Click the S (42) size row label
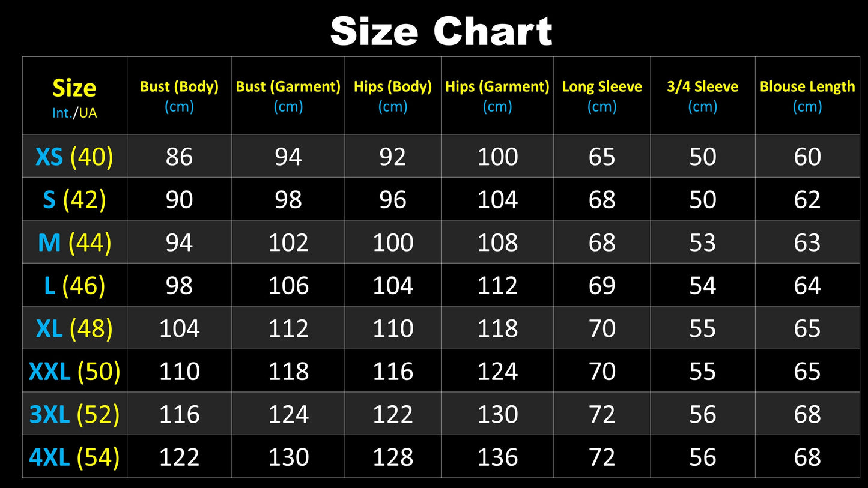 pos(74,200)
